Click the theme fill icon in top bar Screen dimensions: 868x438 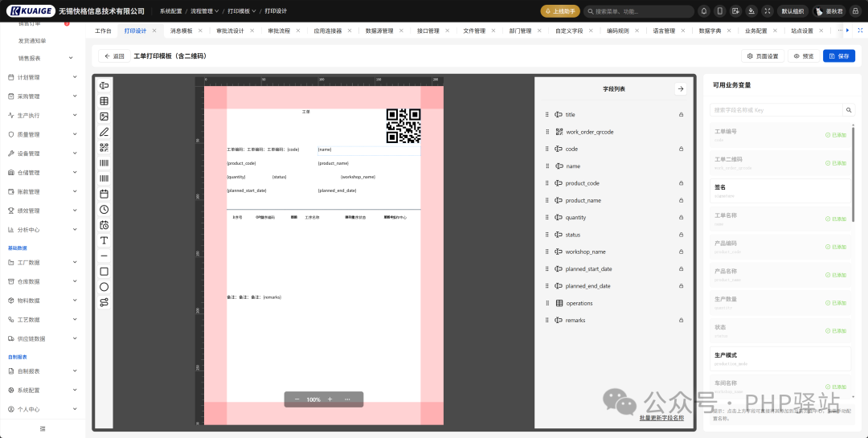(751, 11)
